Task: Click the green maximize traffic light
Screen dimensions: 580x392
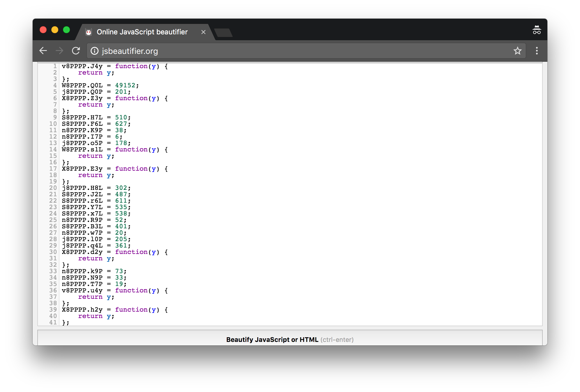Action: (66, 30)
